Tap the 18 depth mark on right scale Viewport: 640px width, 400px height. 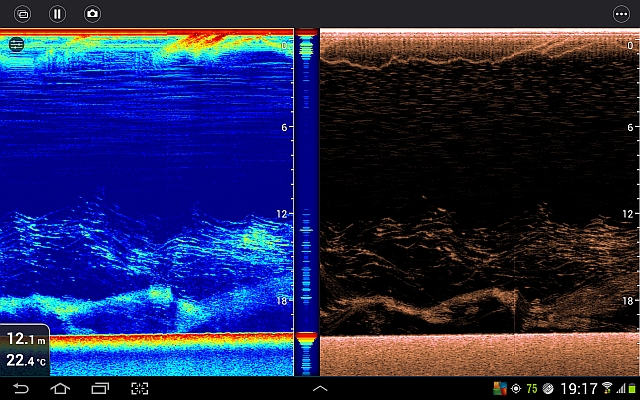pos(630,300)
